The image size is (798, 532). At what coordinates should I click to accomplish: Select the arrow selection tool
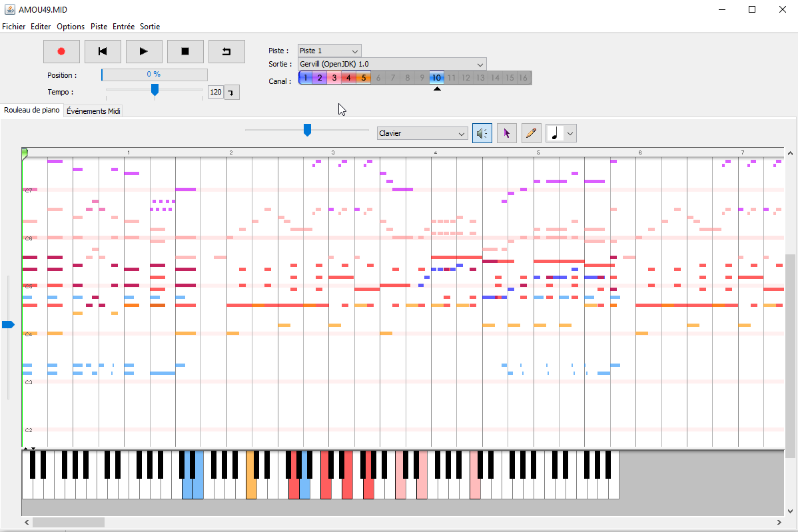click(506, 133)
